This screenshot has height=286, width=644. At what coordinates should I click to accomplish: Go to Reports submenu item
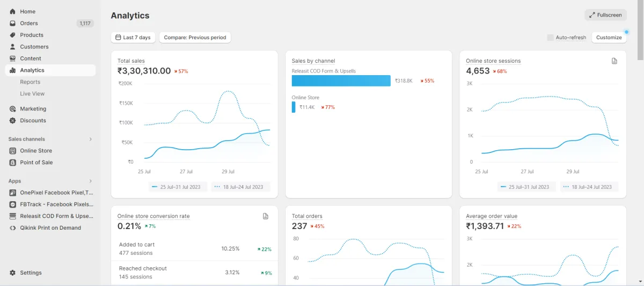point(30,82)
